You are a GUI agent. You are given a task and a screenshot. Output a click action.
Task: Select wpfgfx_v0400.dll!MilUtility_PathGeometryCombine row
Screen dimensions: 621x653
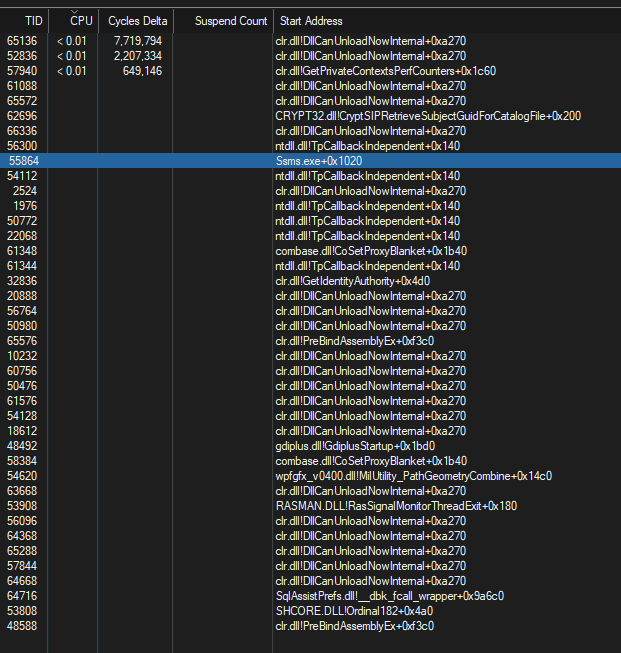pos(310,476)
